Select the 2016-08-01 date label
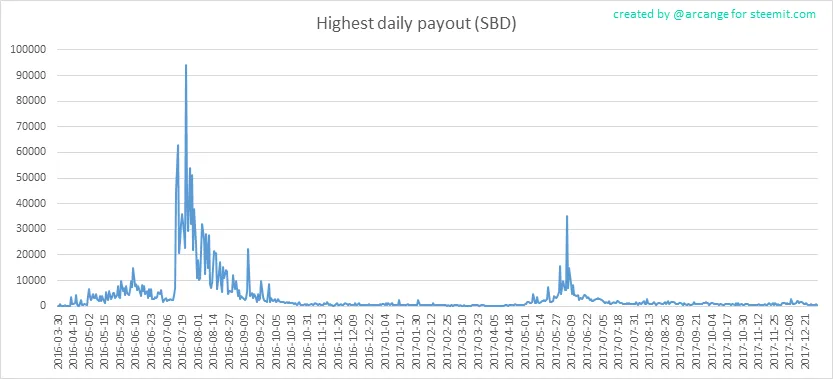The image size is (833, 379). pyautogui.click(x=198, y=341)
